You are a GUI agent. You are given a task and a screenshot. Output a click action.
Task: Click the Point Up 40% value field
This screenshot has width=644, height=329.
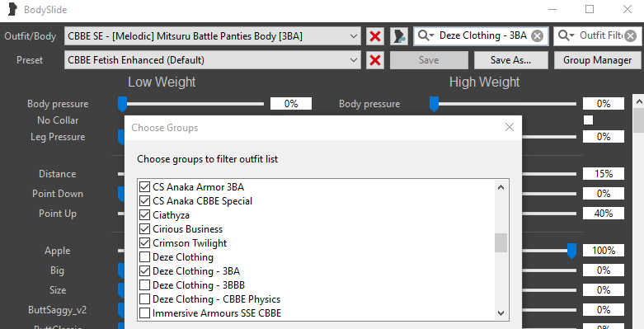(x=604, y=214)
